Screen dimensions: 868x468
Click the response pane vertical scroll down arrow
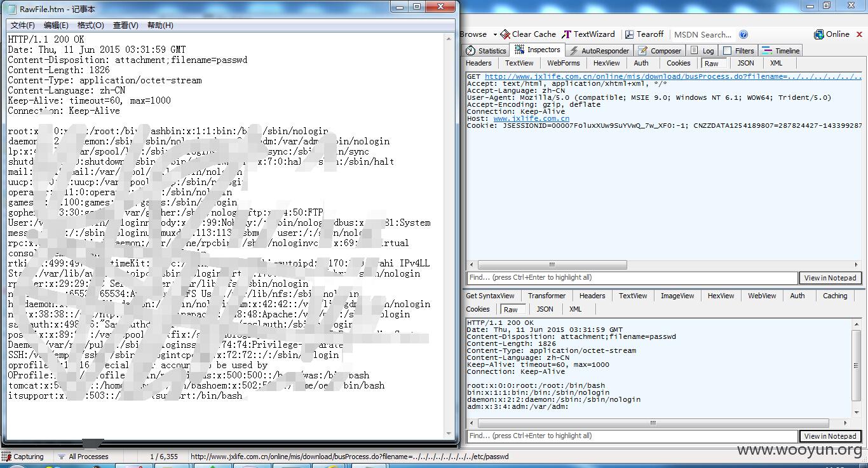click(x=857, y=413)
